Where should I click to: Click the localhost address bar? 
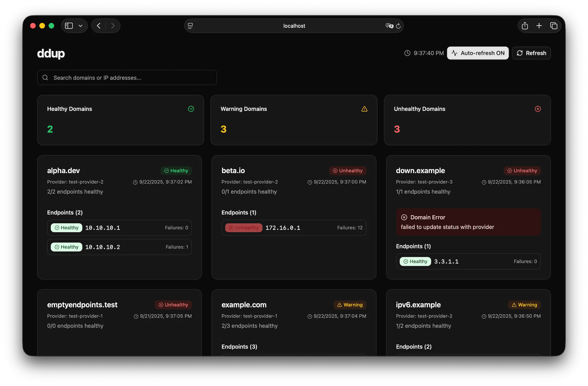point(294,26)
